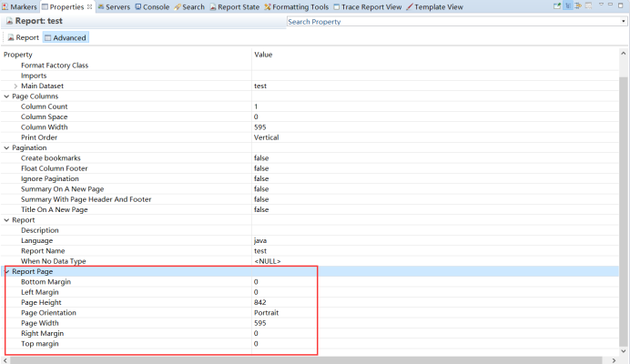
Task: Click Summary On A New Page's false value
Action: [x=261, y=189]
